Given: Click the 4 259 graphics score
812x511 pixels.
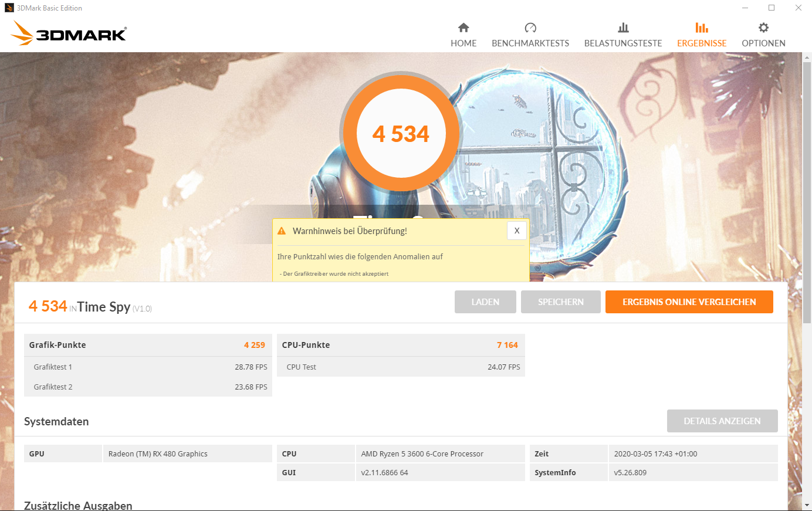Looking at the screenshot, I should click(x=255, y=345).
